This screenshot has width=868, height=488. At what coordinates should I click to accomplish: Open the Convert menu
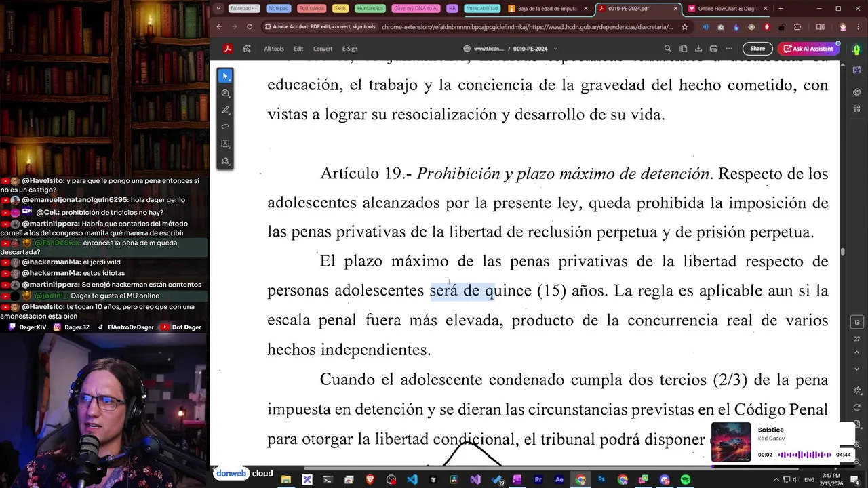(323, 49)
